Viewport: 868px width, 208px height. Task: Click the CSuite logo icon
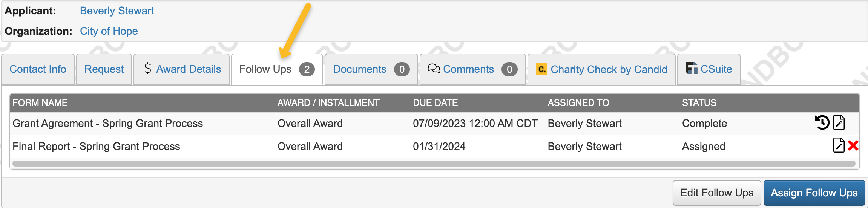click(691, 68)
